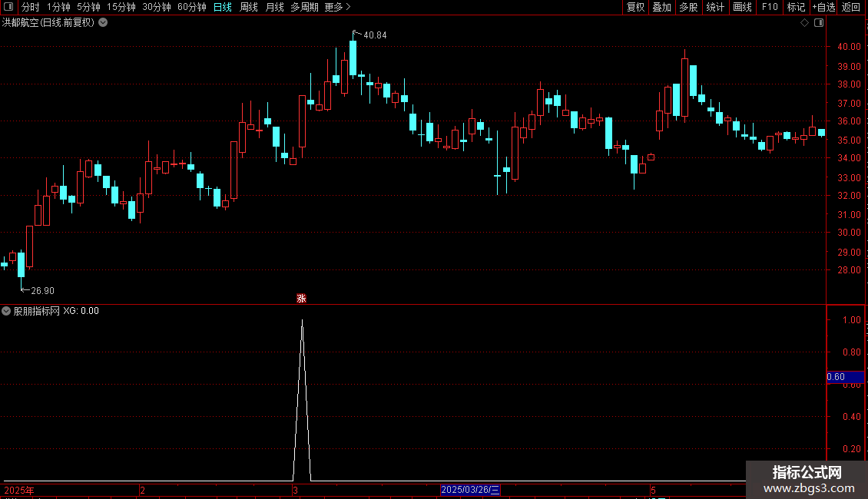Open 多周期 multi-period view

[x=304, y=7]
